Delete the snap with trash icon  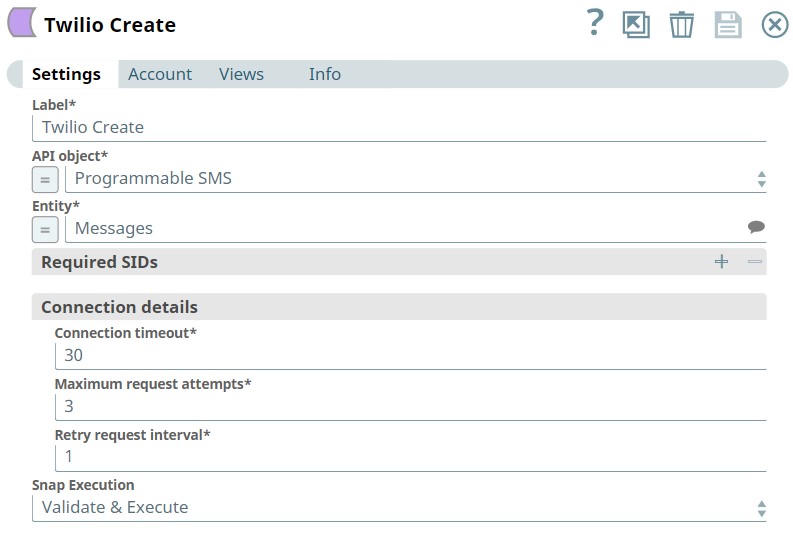(x=682, y=24)
